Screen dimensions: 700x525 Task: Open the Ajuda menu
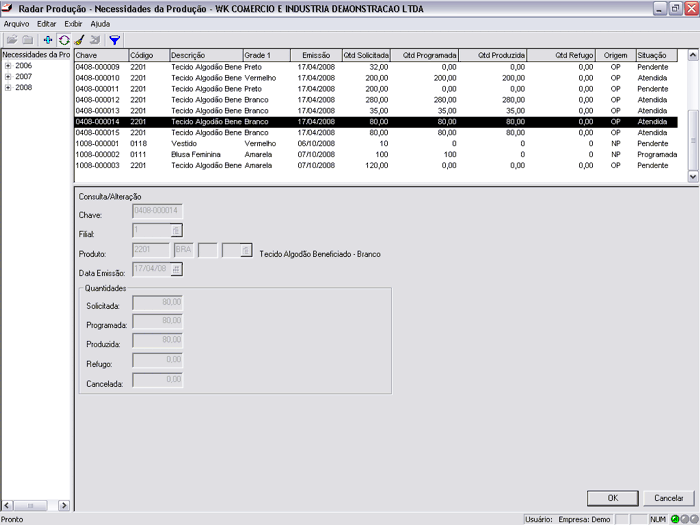100,23
